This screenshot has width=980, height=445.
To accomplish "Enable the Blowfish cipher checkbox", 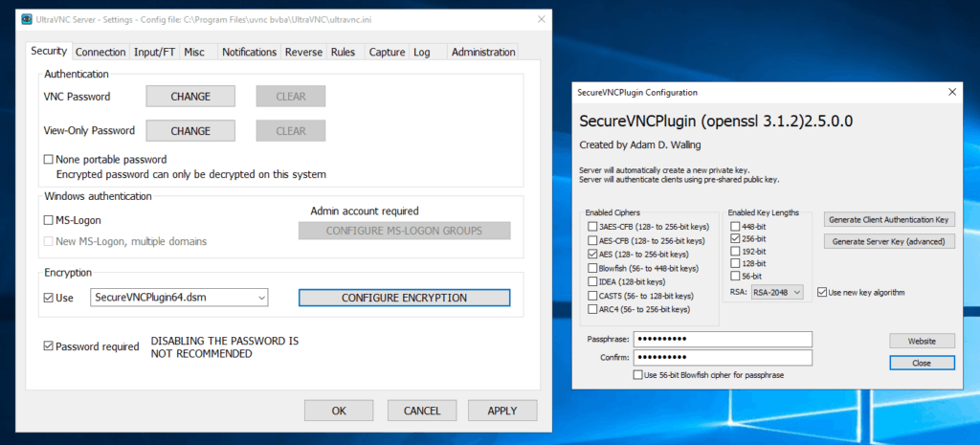I will [x=592, y=268].
